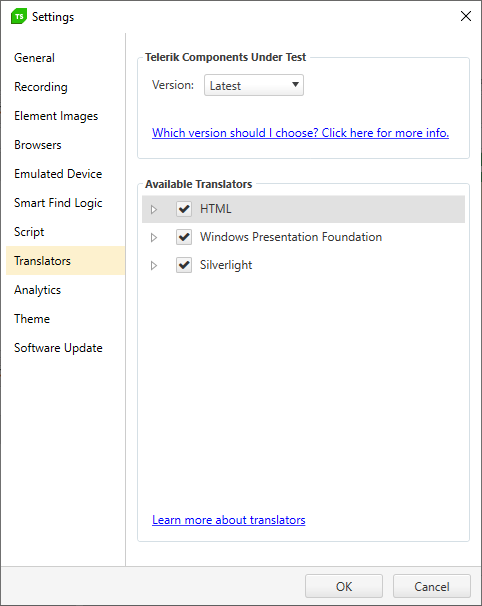Open the Software Update section

[x=58, y=348]
